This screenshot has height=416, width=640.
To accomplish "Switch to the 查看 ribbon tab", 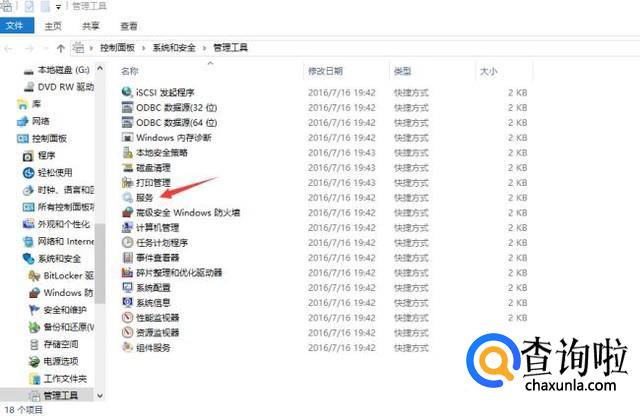I will coord(129,27).
